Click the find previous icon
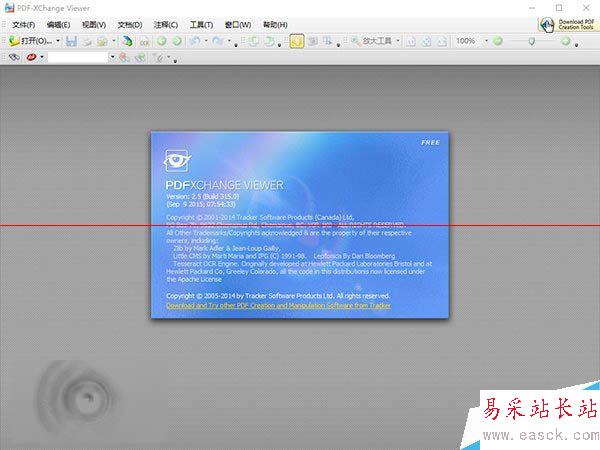 (x=124, y=57)
